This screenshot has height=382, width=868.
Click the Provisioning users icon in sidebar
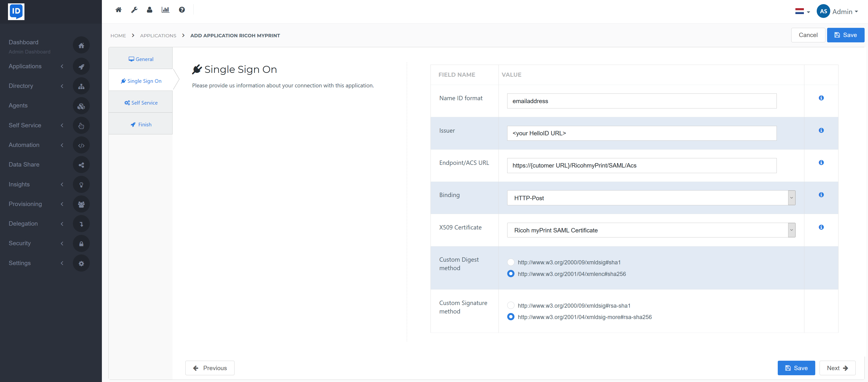[81, 204]
